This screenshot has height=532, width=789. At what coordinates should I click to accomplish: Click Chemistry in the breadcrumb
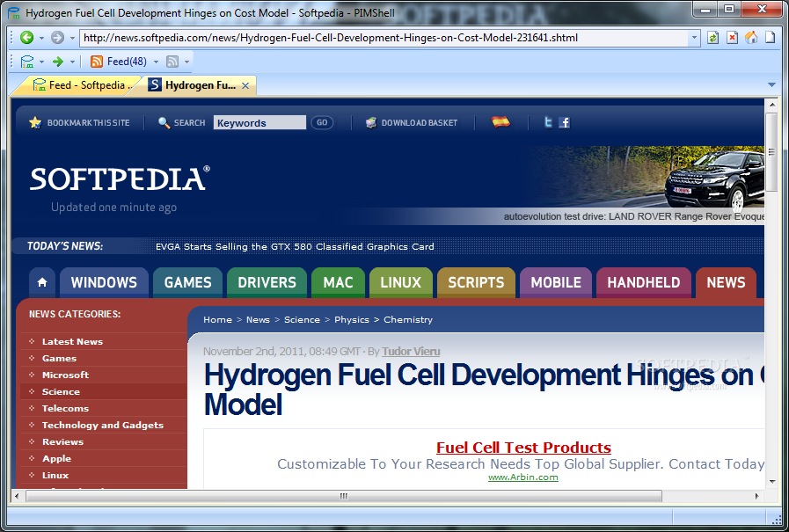pos(408,320)
